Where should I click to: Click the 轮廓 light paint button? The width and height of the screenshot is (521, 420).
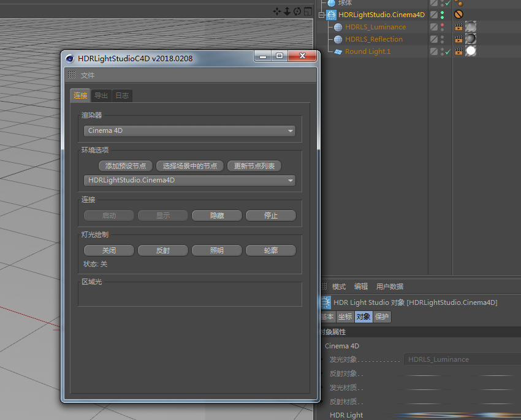(x=271, y=250)
